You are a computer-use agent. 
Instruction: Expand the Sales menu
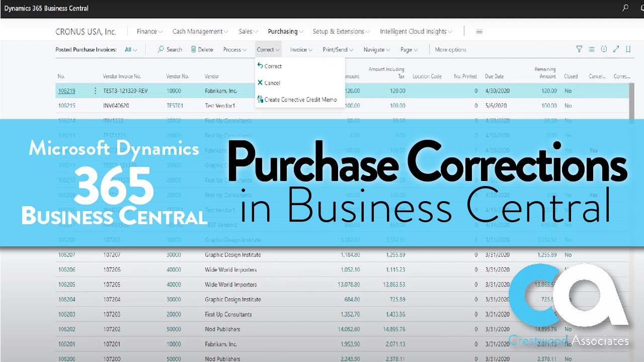249,31
